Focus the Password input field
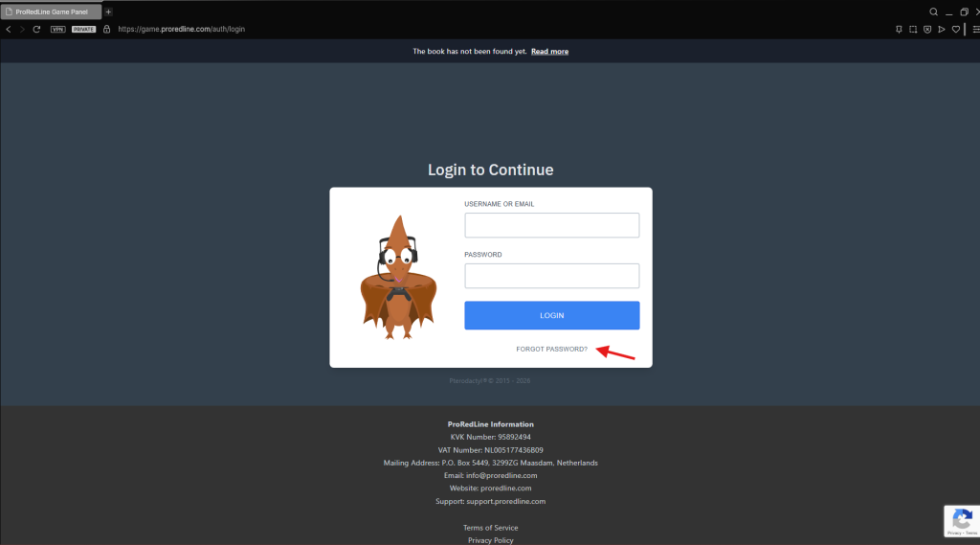The height and width of the screenshot is (545, 980). (x=551, y=276)
